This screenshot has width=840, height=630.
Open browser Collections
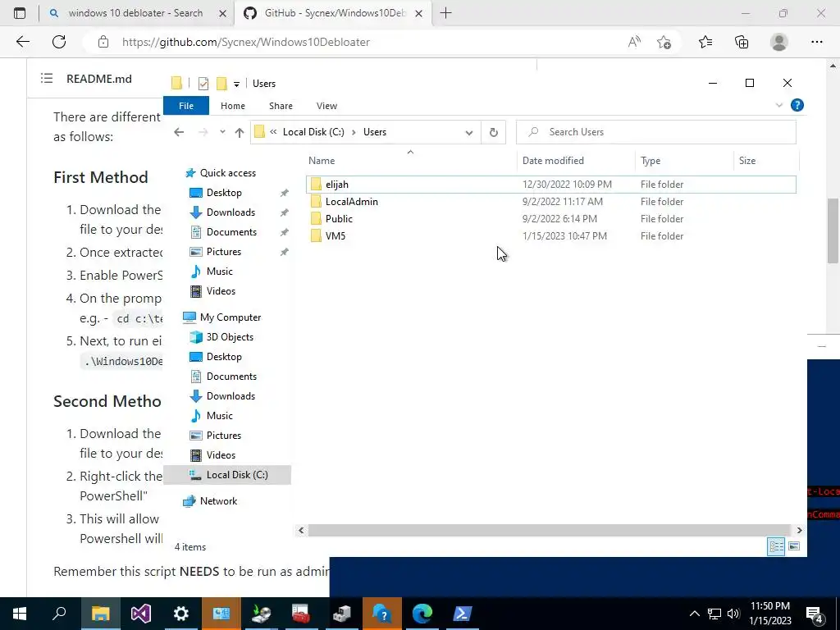[x=742, y=43]
